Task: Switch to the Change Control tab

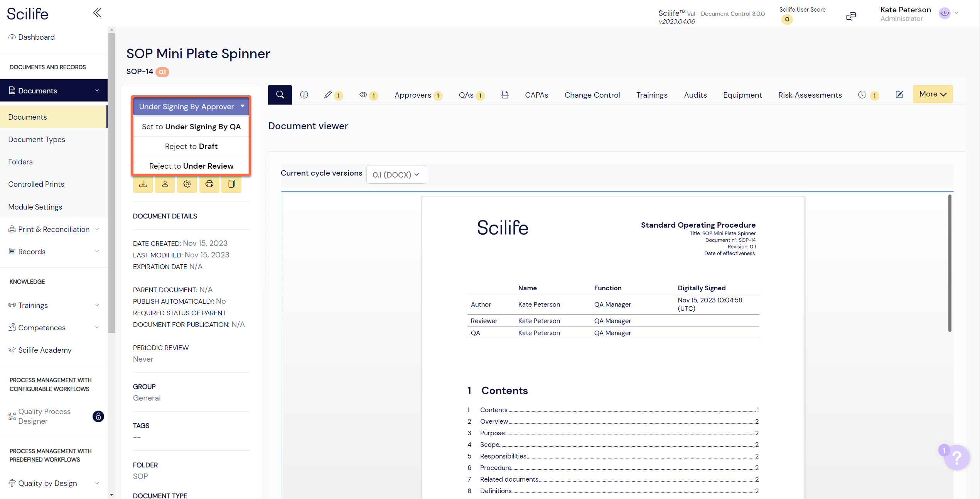Action: [x=592, y=95]
